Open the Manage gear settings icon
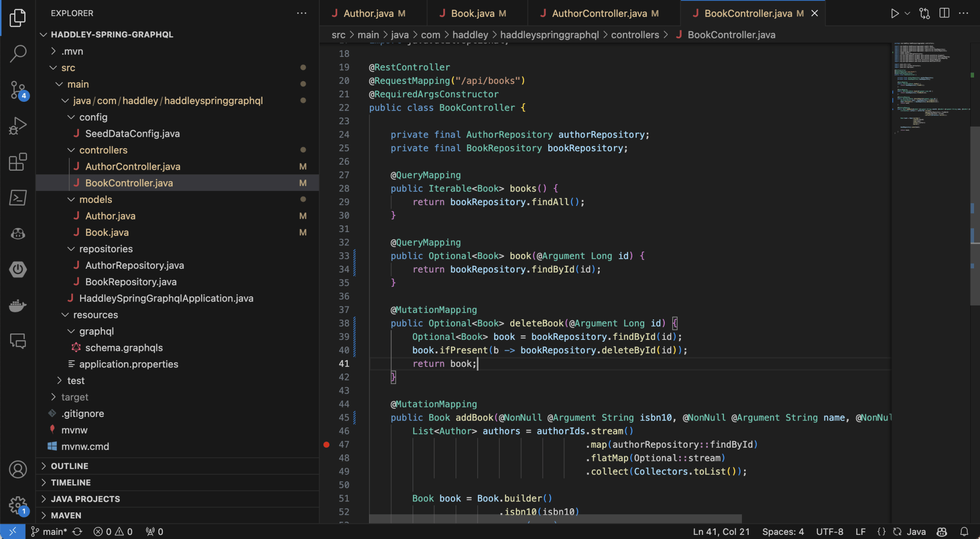 18,506
